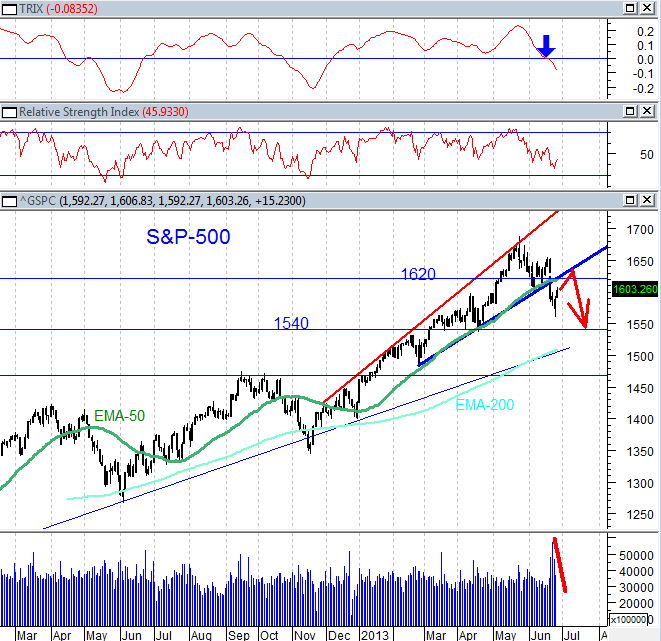This screenshot has height=641, width=661.
Task: Click the Jul label at right end of axis
Action: click(x=572, y=635)
